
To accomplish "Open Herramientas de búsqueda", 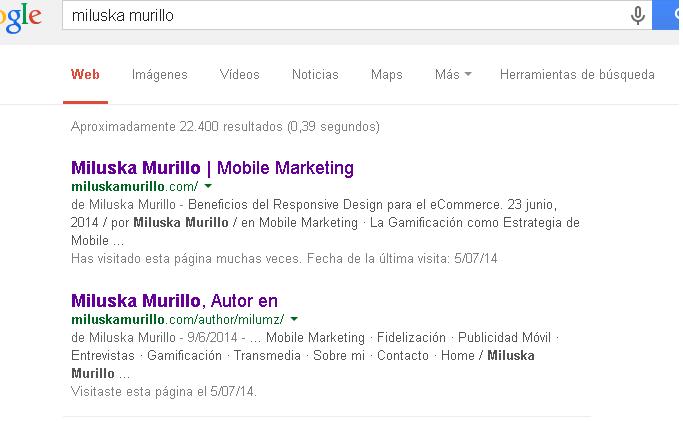I will (x=577, y=74).
